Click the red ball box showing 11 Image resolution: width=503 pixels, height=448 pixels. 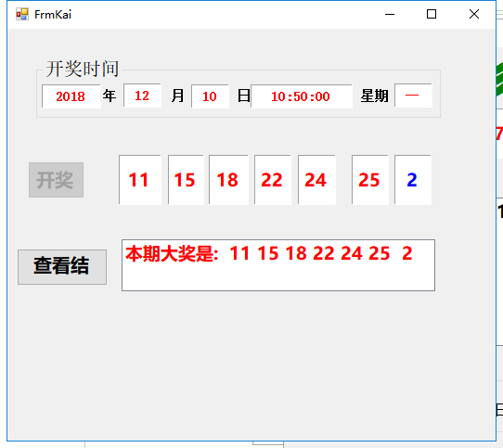[140, 180]
